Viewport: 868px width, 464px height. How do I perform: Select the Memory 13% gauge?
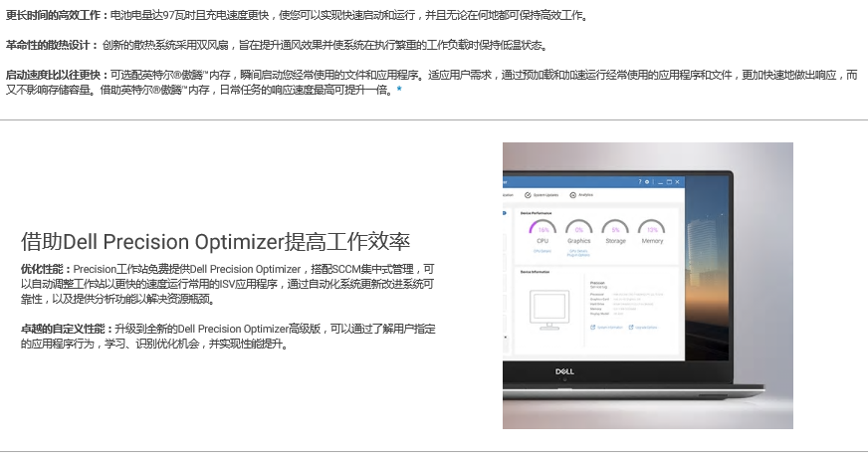652,230
